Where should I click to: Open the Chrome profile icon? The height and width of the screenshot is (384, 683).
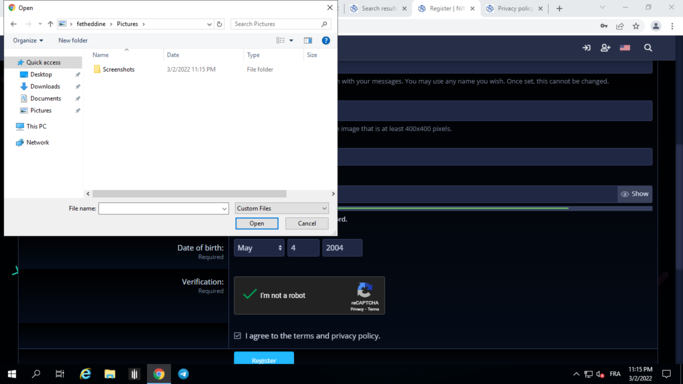(x=656, y=26)
